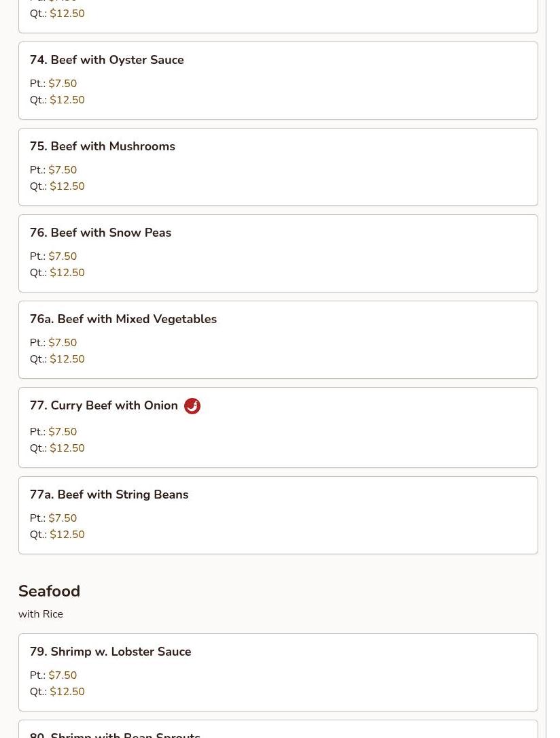This screenshot has height=738, width=560.
Task: Click the 'with Rice' subtitle under Seafood
Action: (41, 614)
